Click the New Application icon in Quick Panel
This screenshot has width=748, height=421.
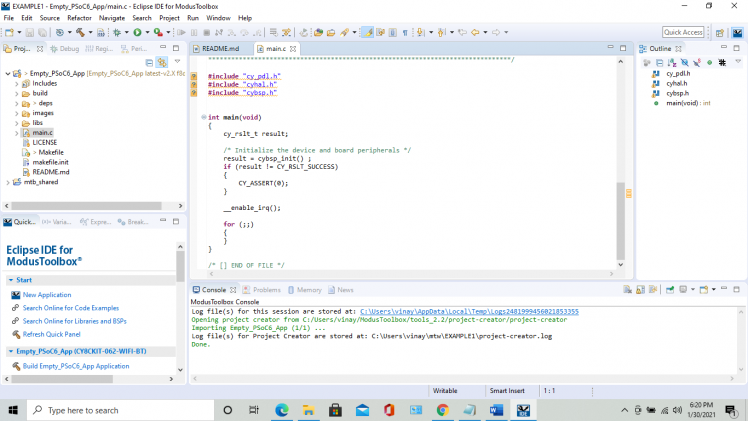[x=15, y=295]
